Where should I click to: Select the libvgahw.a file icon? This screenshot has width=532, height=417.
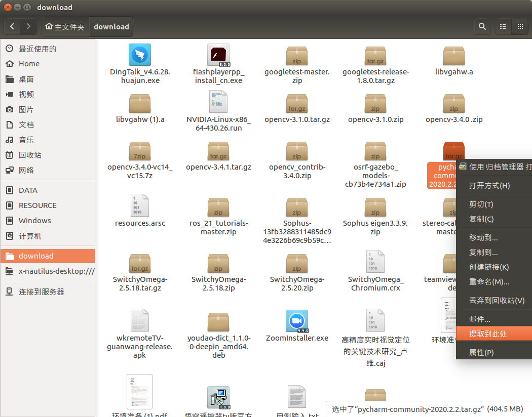coord(453,56)
